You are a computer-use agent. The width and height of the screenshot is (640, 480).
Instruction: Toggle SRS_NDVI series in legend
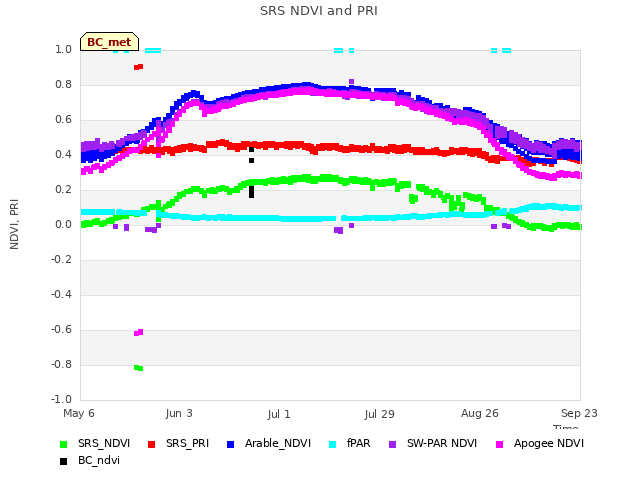(95, 444)
